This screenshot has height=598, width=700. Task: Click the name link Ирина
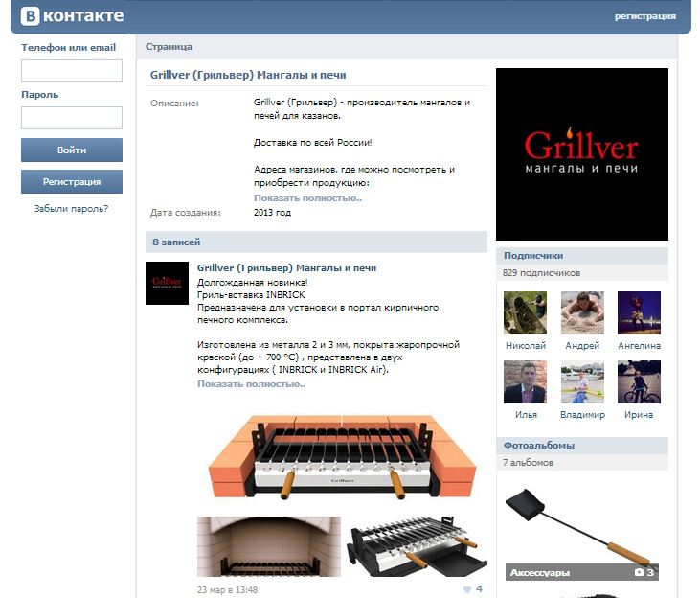(x=639, y=415)
